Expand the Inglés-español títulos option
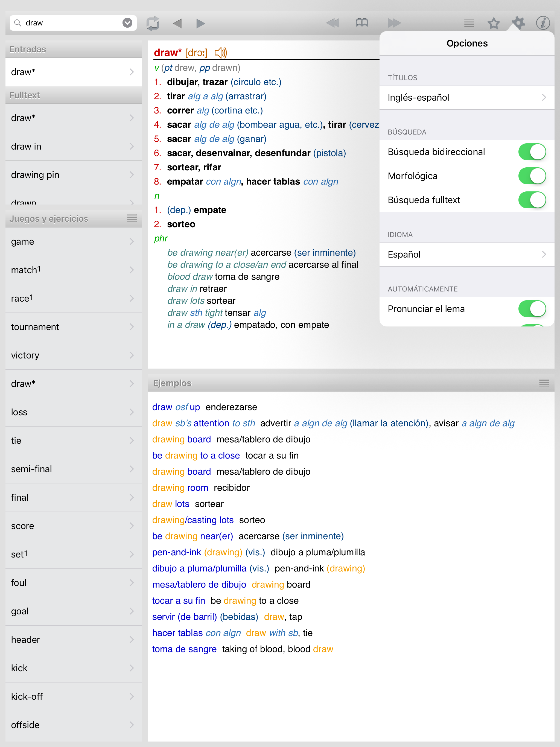Screen dimensions: 560x747 tap(467, 98)
